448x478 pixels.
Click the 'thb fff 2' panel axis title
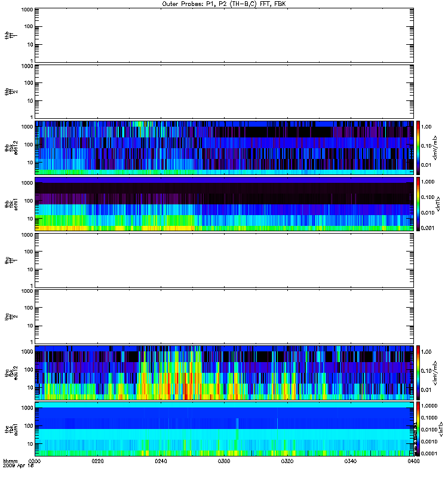pos(11,92)
